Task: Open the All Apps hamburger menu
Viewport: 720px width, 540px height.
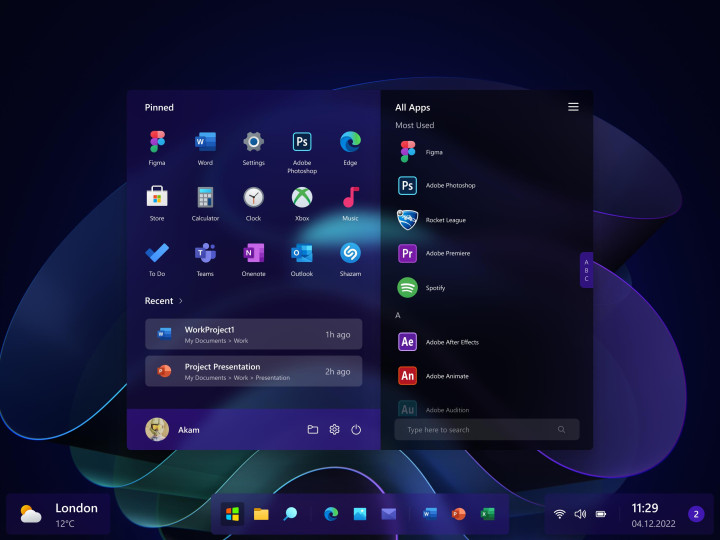Action: [x=573, y=107]
